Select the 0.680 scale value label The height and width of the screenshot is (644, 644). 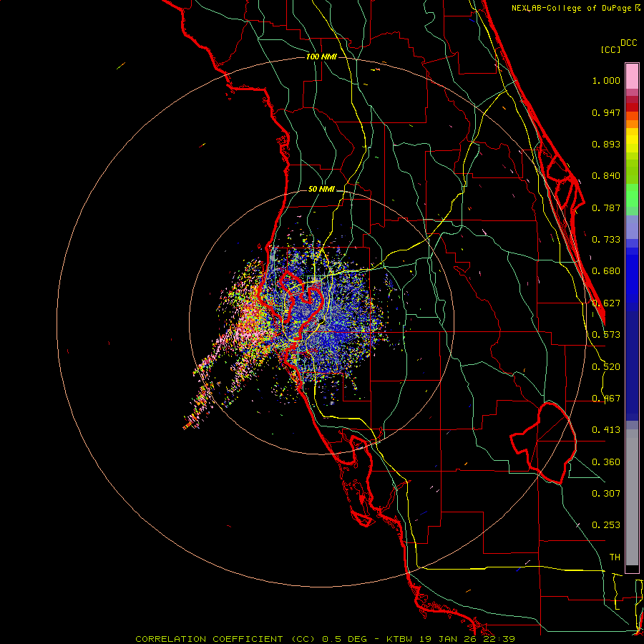(606, 271)
